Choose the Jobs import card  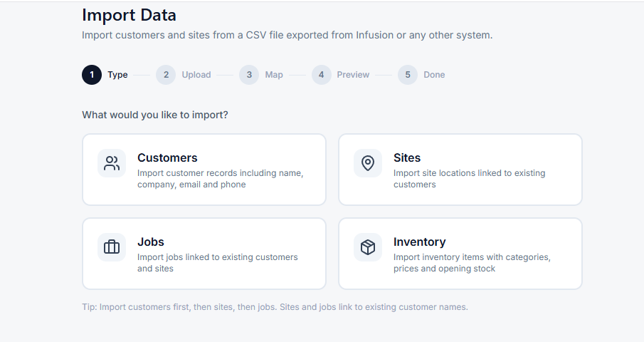tap(204, 254)
